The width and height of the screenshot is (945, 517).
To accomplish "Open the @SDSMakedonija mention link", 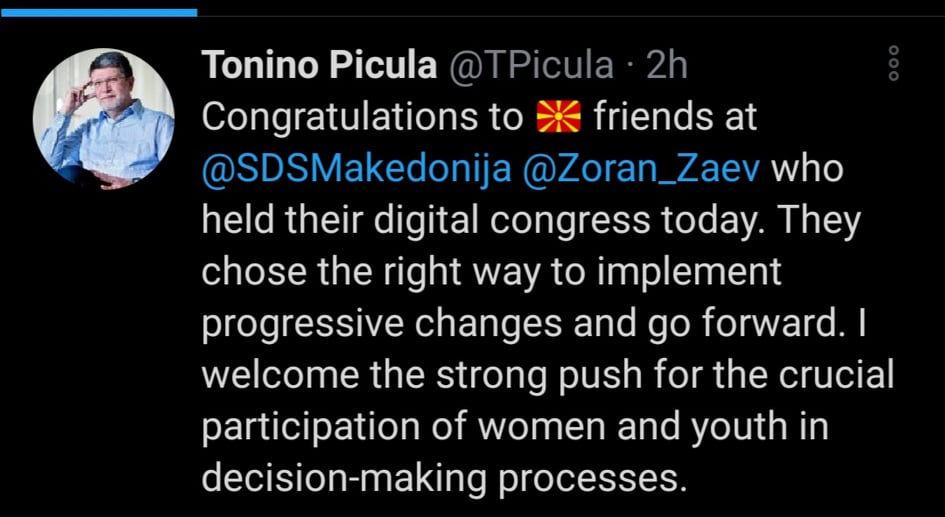I will point(356,170).
